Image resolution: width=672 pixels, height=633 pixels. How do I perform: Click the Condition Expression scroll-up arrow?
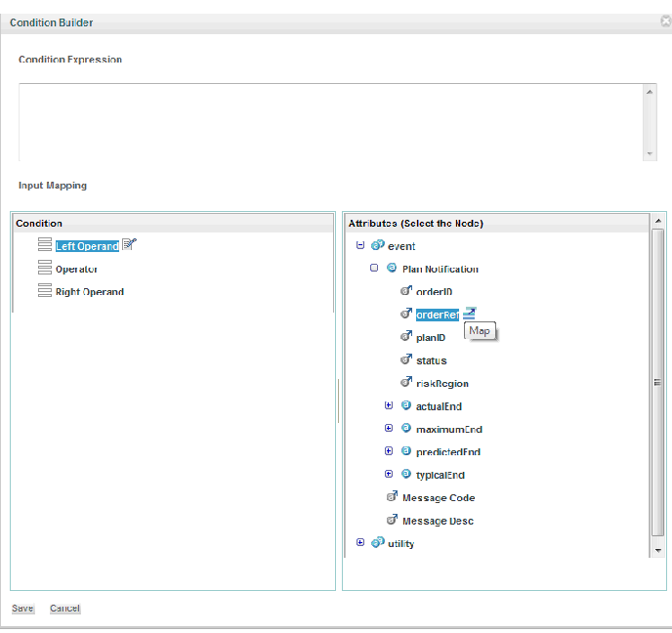(650, 91)
